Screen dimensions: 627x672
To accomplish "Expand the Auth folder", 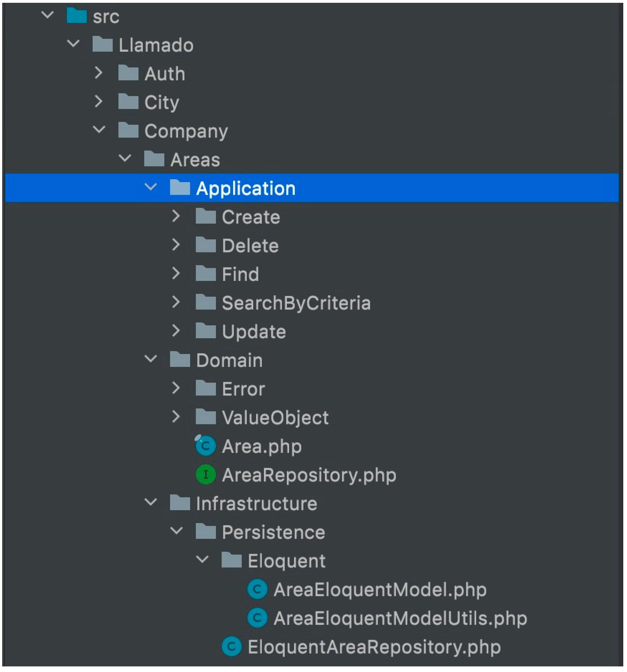I will tap(98, 73).
